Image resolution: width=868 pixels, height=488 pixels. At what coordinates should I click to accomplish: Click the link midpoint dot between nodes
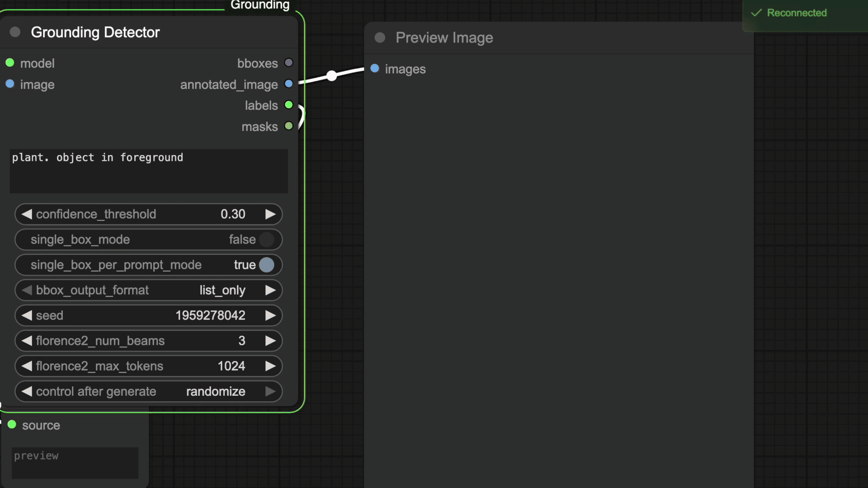pyautogui.click(x=332, y=76)
